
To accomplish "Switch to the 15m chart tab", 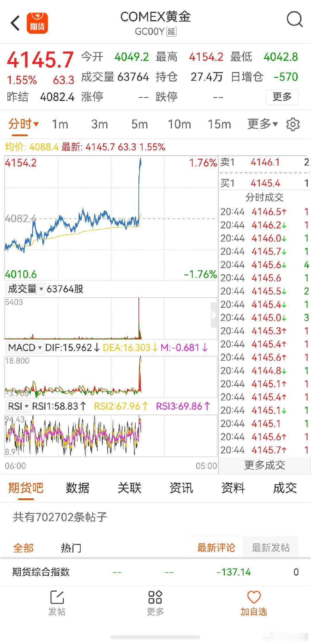I will tap(219, 124).
